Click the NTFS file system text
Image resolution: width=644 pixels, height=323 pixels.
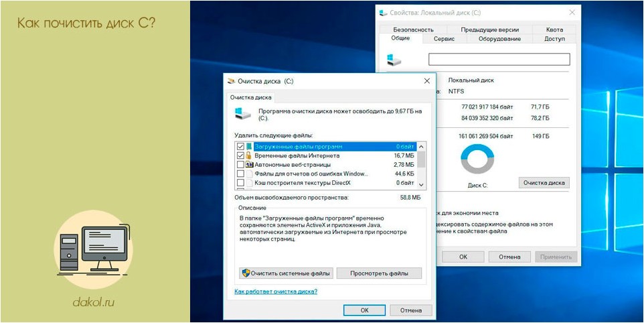(456, 91)
